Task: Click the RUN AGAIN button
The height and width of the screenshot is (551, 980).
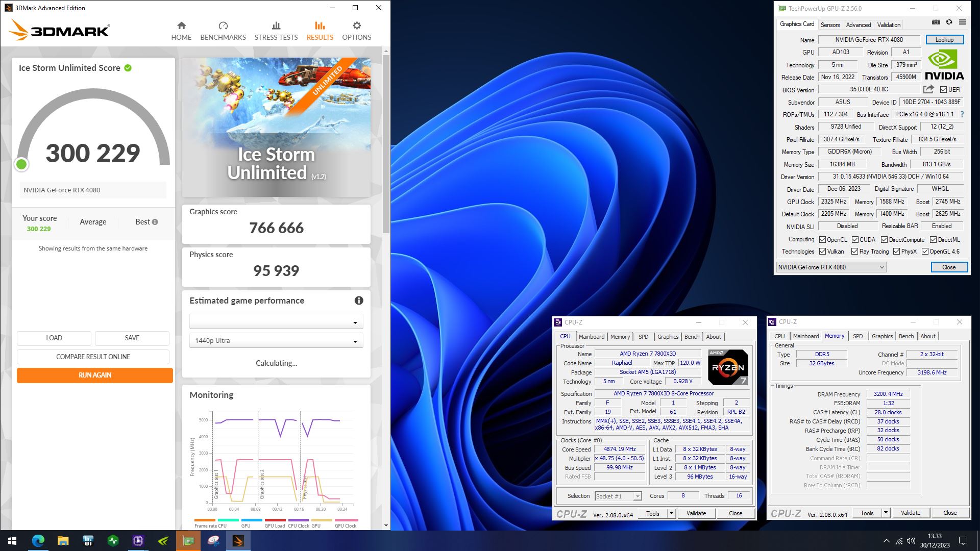Action: pyautogui.click(x=95, y=375)
